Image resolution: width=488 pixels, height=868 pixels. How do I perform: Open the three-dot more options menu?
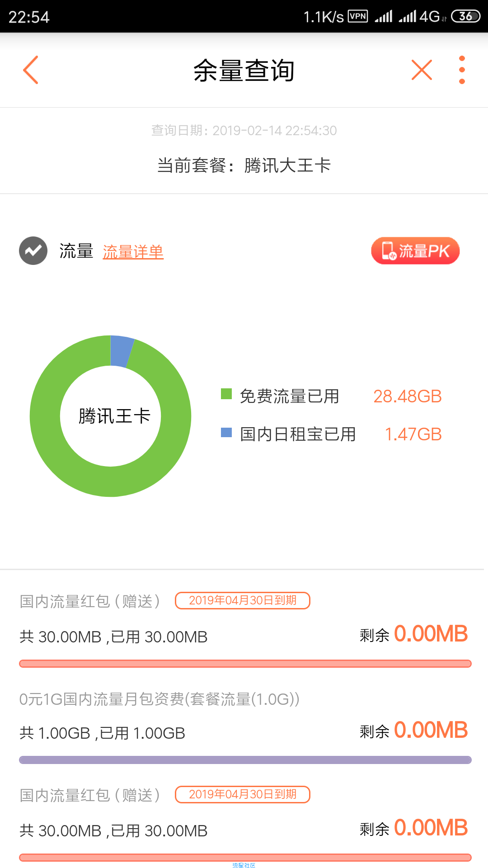point(462,70)
